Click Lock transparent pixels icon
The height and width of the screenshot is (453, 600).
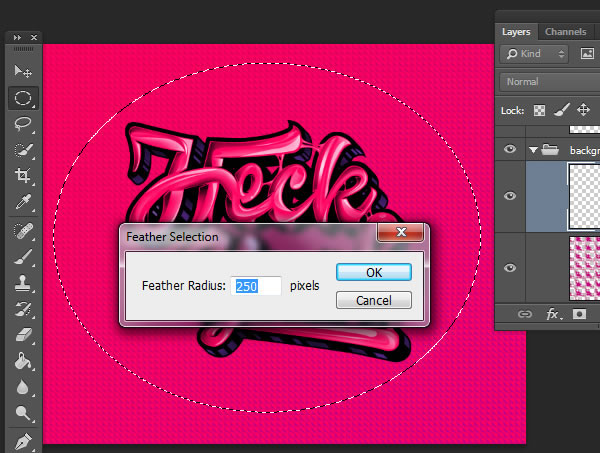click(540, 111)
